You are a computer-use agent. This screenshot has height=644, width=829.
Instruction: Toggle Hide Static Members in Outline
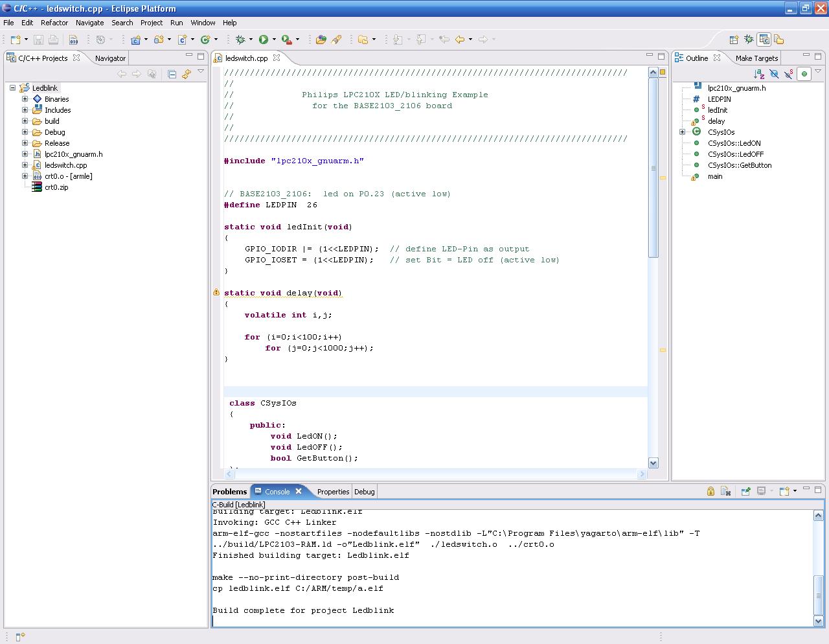point(789,74)
